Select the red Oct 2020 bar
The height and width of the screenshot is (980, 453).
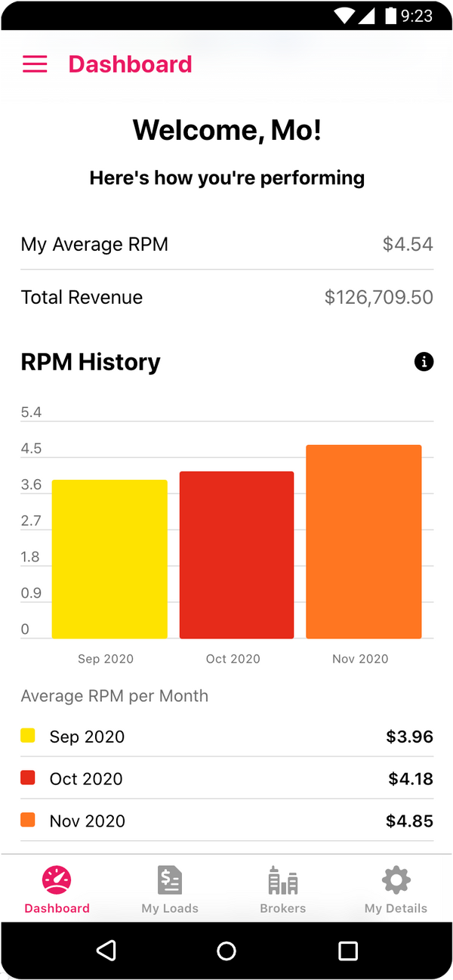coord(236,555)
